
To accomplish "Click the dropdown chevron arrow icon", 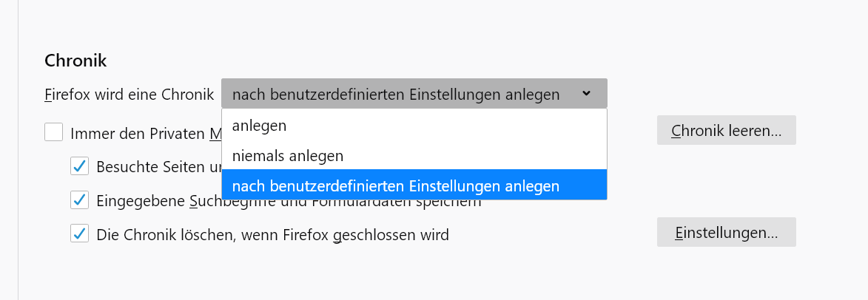I will tap(586, 94).
